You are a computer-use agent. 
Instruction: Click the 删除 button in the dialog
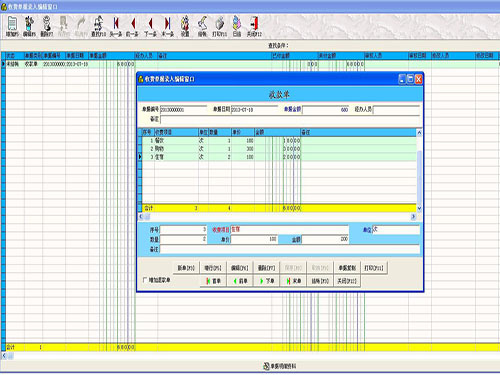click(266, 268)
